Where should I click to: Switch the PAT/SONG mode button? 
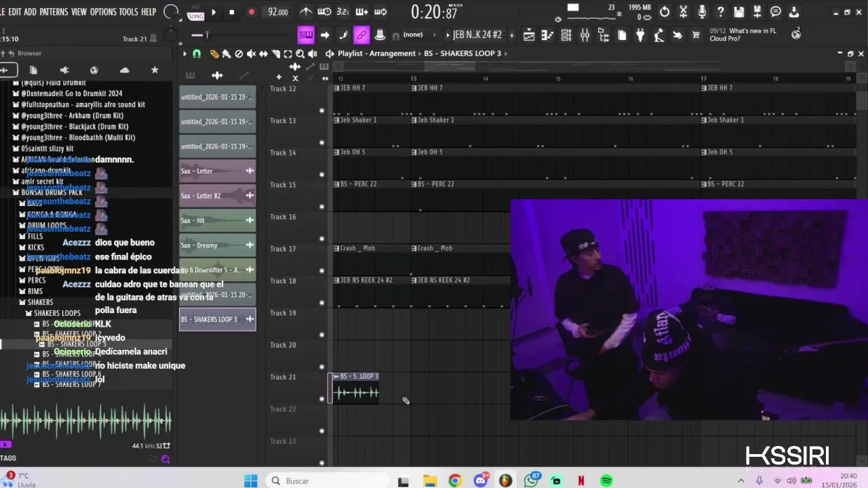pyautogui.click(x=196, y=12)
